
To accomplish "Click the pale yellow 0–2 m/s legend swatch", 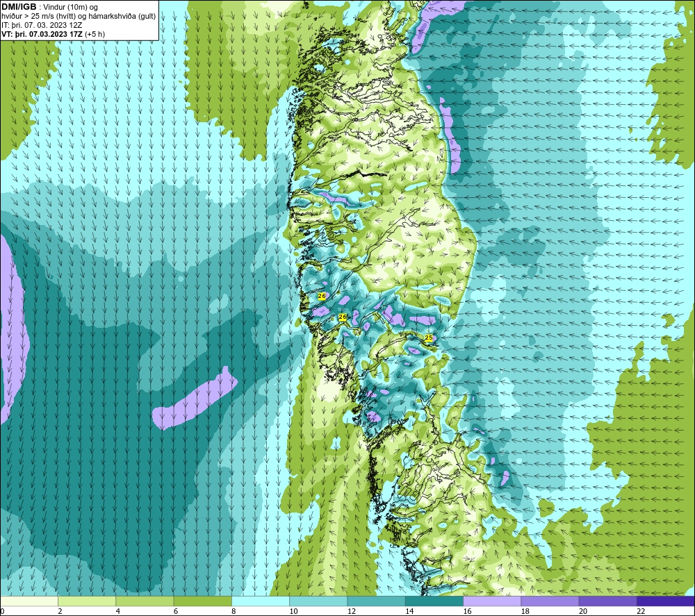I will click(29, 601).
